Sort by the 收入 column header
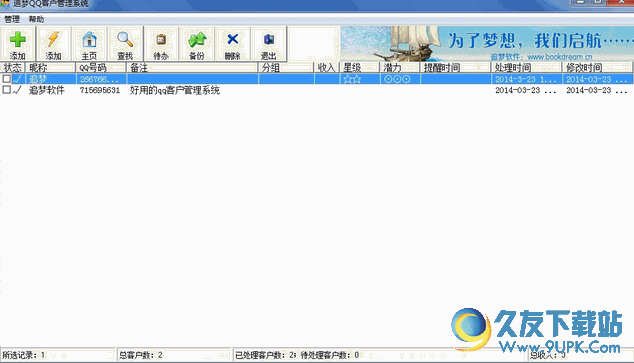This screenshot has height=363, width=634. [x=327, y=68]
